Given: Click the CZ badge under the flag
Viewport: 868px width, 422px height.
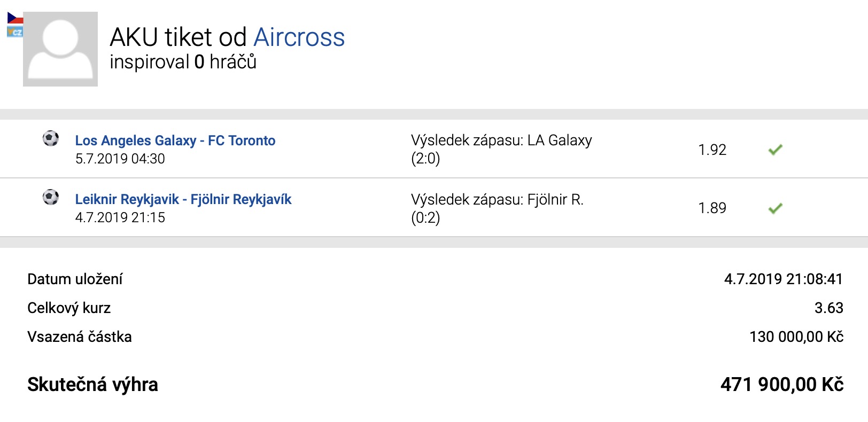Looking at the screenshot, I should [x=15, y=32].
